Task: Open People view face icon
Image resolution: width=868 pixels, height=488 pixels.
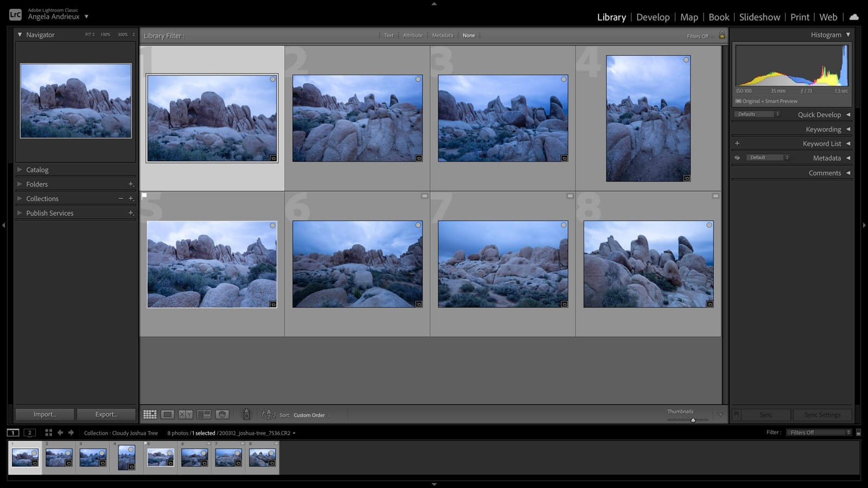Action: [222, 415]
